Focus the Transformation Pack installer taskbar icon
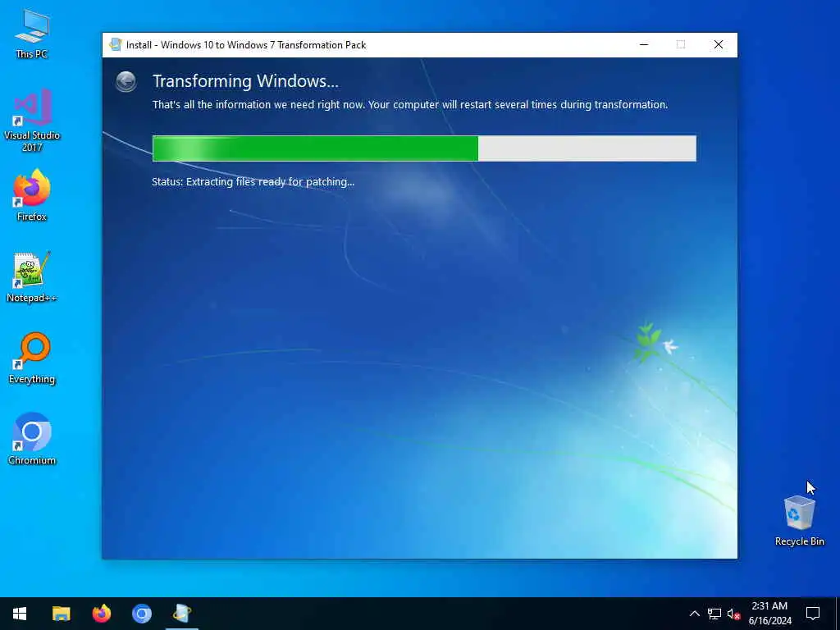Viewport: 840px width, 630px height. [181, 614]
